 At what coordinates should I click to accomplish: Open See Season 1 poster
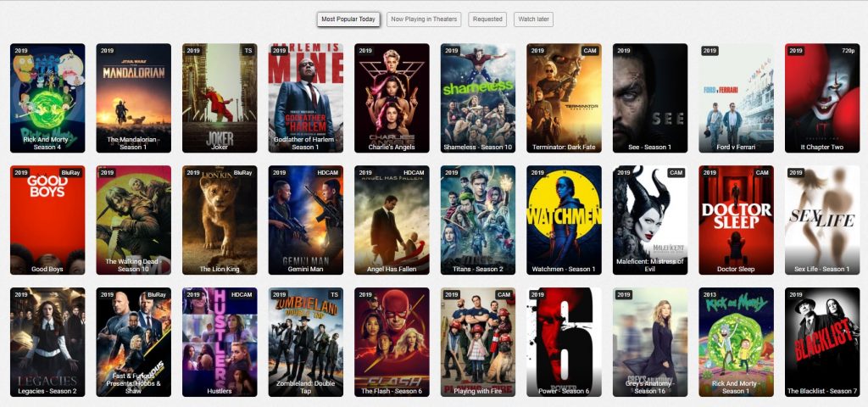point(650,98)
